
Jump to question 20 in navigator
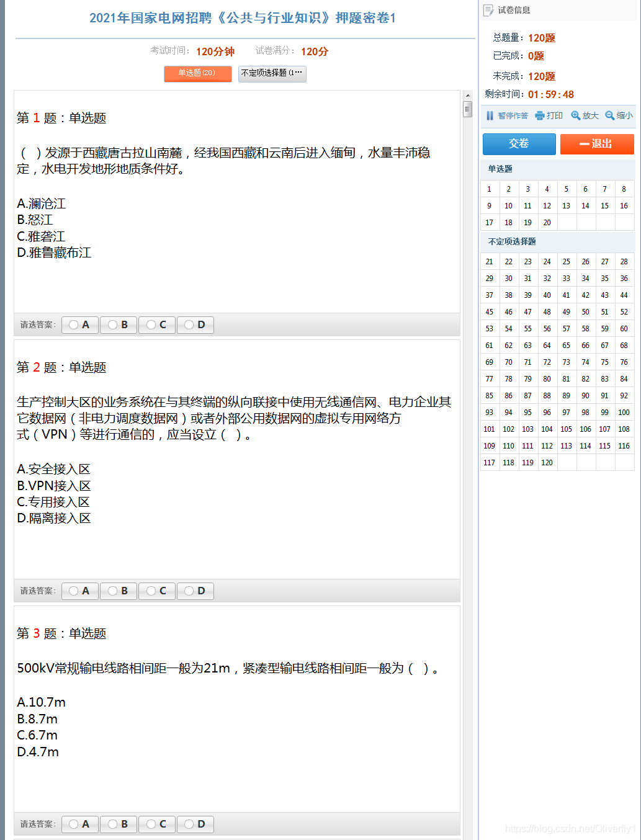point(547,223)
